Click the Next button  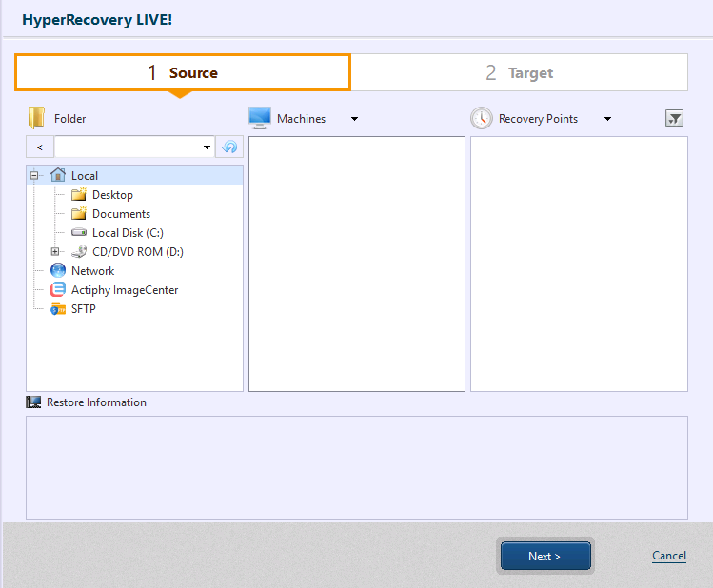tap(545, 557)
